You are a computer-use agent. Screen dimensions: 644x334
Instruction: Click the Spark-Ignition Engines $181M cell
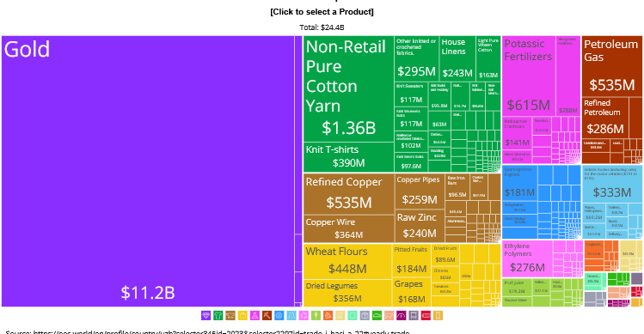pos(519,183)
